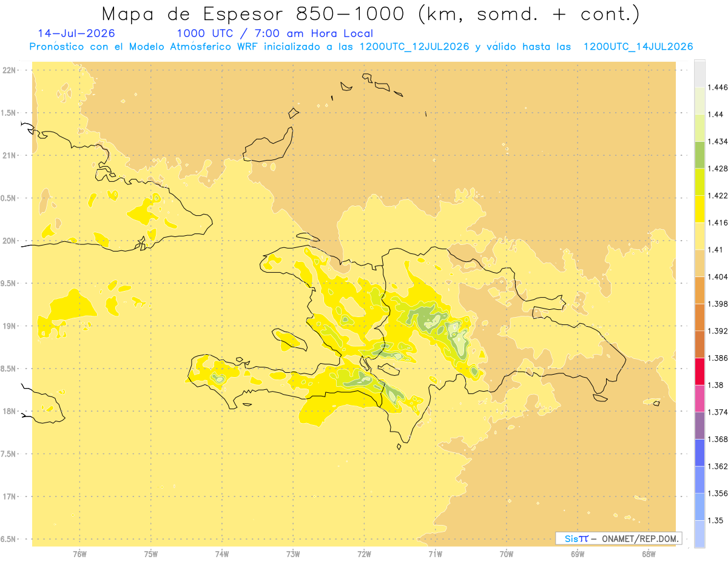Viewport: 728px width, 562px height.
Task: Click the Gonâve island outline west of Haiti
Action: (x=289, y=340)
